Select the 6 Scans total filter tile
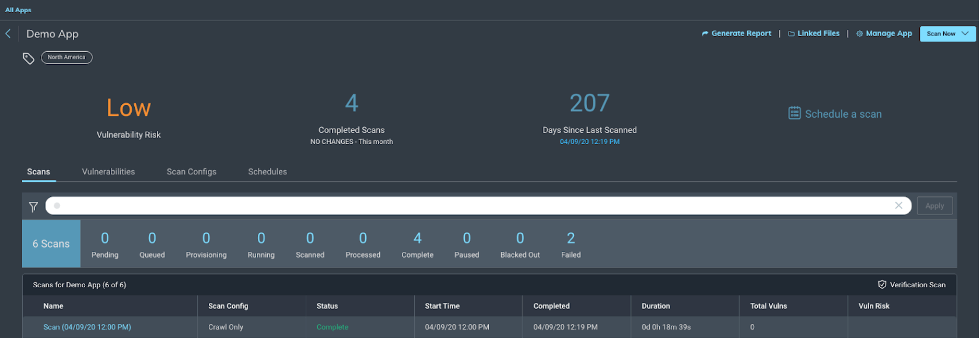The width and height of the screenshot is (980, 338). point(51,244)
